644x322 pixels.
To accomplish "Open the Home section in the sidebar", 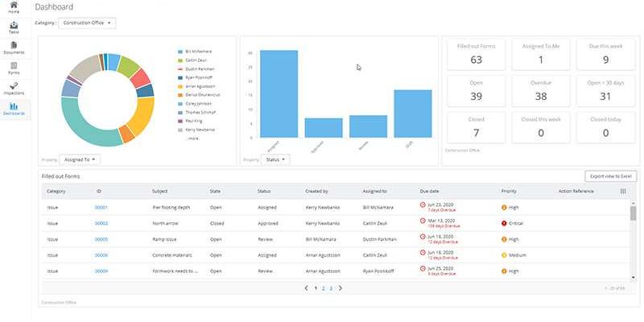I will click(14, 8).
